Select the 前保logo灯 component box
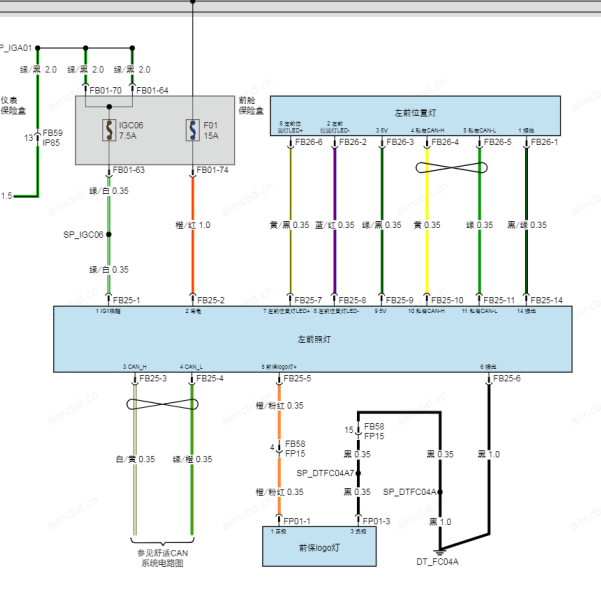Screen dimensions: 601x609 pos(319,546)
